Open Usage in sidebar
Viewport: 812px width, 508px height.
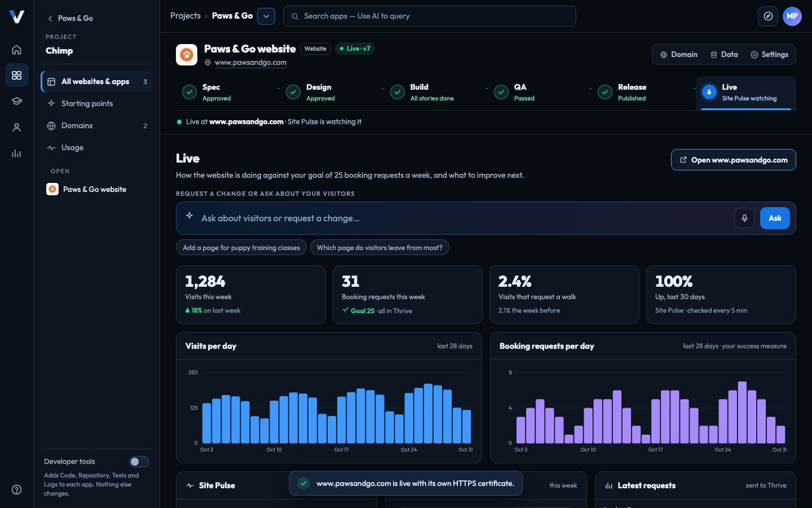[96, 148]
